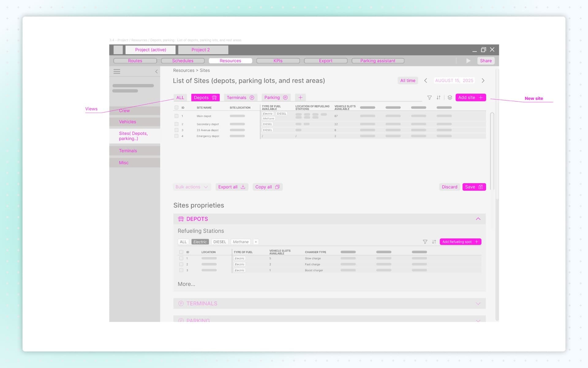Add a fuel type with the plus next to Methane
588x368 pixels.
[256, 242]
